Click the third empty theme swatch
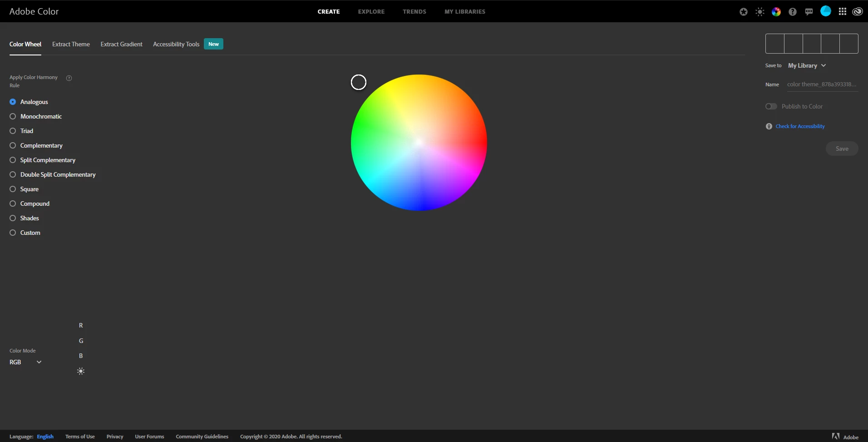 pyautogui.click(x=812, y=44)
